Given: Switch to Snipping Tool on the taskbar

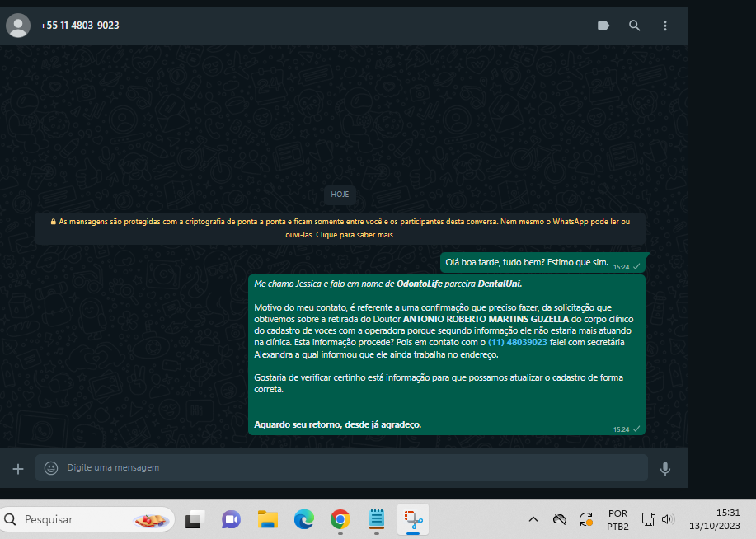Looking at the screenshot, I should 413,520.
